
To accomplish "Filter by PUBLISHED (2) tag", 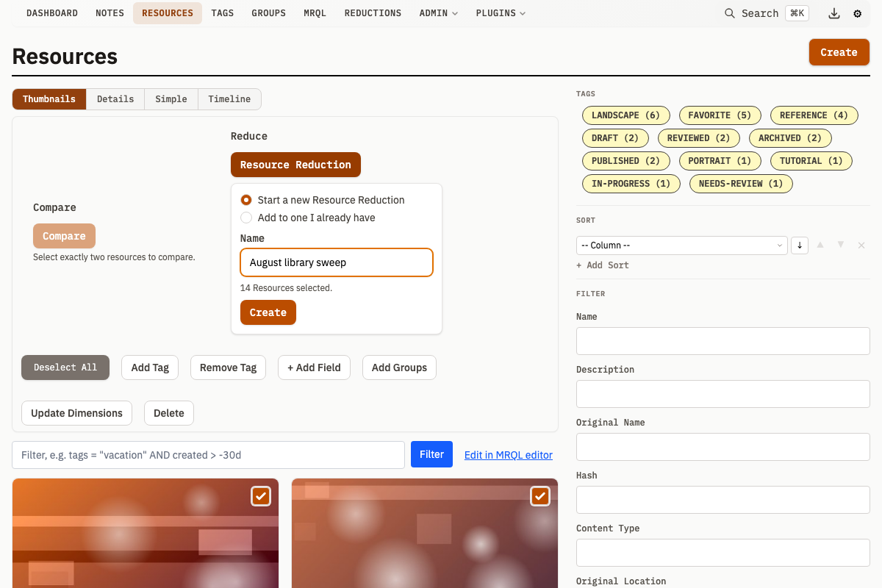I will point(625,161).
